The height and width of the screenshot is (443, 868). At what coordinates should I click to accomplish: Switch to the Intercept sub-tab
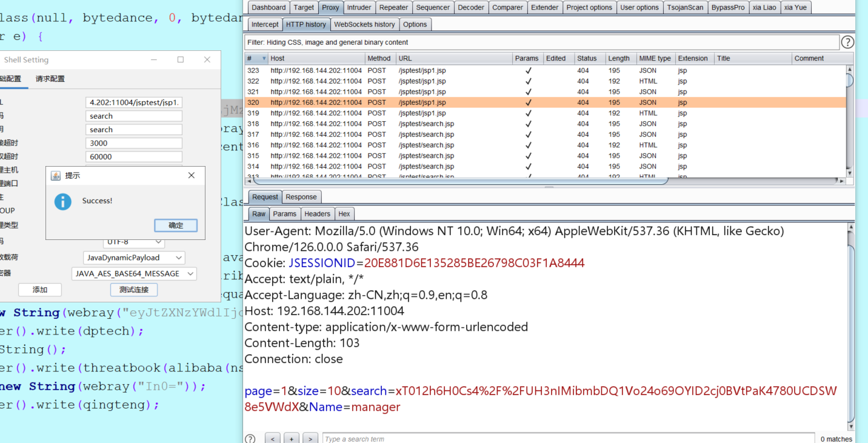[x=265, y=24]
